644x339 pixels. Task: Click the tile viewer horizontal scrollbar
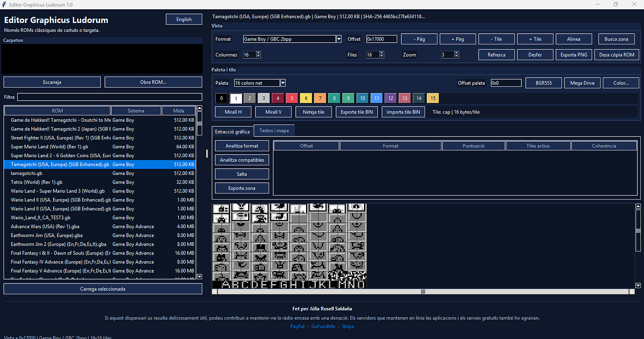tap(422, 292)
